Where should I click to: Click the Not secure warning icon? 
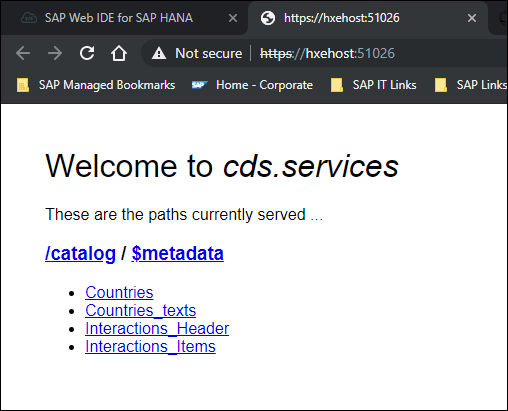pos(159,53)
